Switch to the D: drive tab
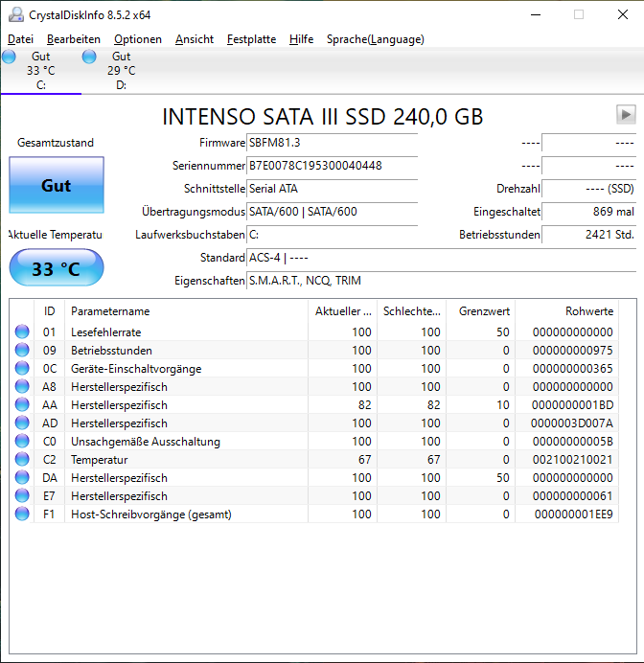The height and width of the screenshot is (663, 644). coord(121,71)
